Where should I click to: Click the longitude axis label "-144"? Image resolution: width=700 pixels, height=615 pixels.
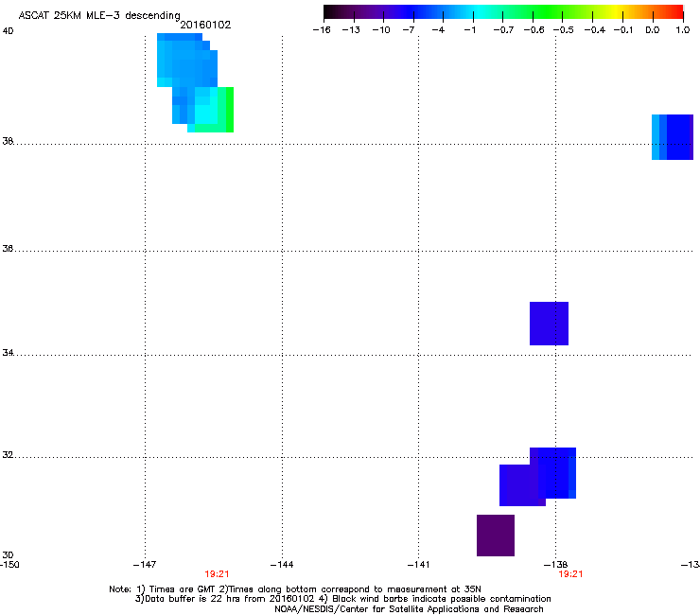click(x=282, y=565)
